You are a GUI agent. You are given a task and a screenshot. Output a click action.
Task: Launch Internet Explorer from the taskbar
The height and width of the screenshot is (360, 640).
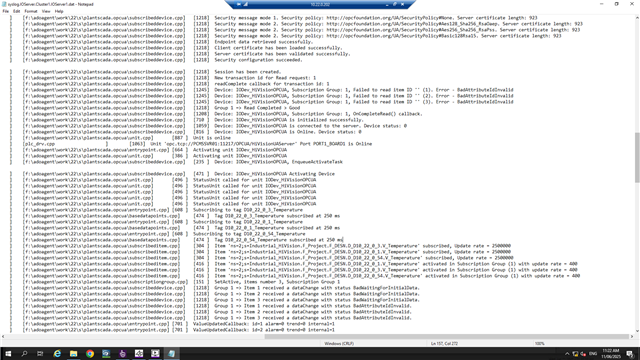[x=57, y=353]
